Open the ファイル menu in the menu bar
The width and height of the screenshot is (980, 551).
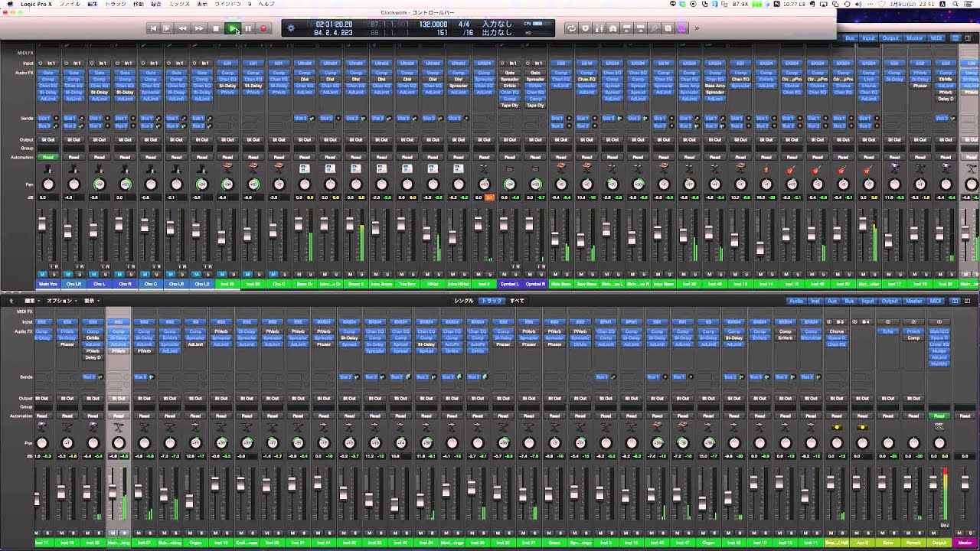click(x=70, y=4)
